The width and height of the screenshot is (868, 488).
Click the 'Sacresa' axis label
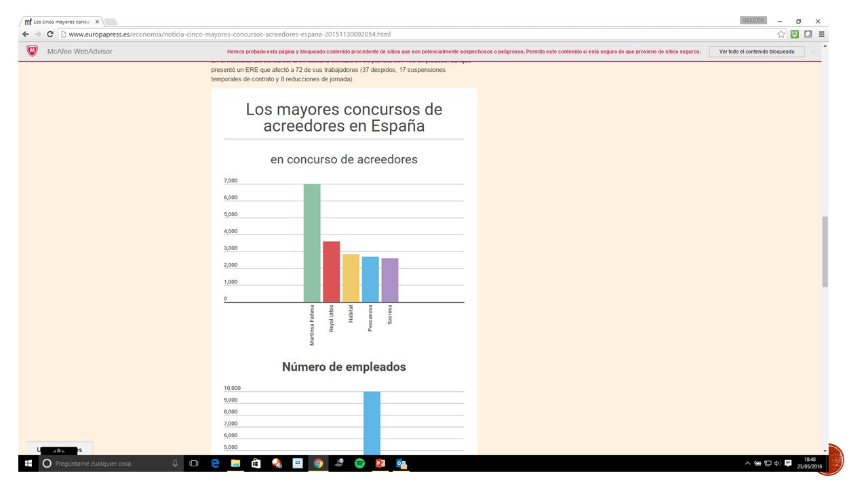pyautogui.click(x=390, y=315)
